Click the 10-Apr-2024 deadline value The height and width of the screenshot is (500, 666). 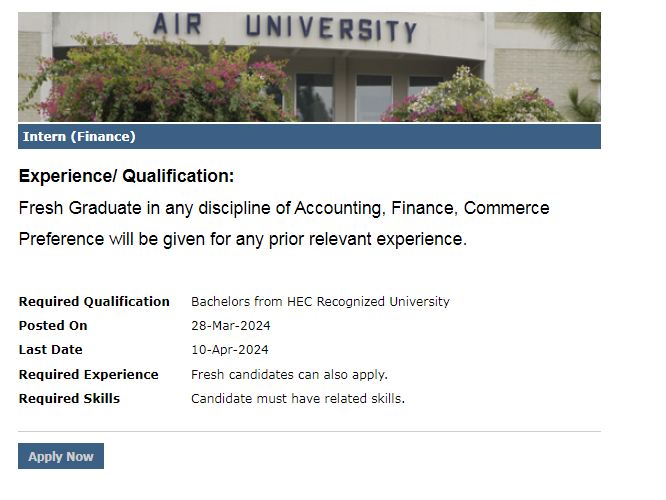click(230, 350)
